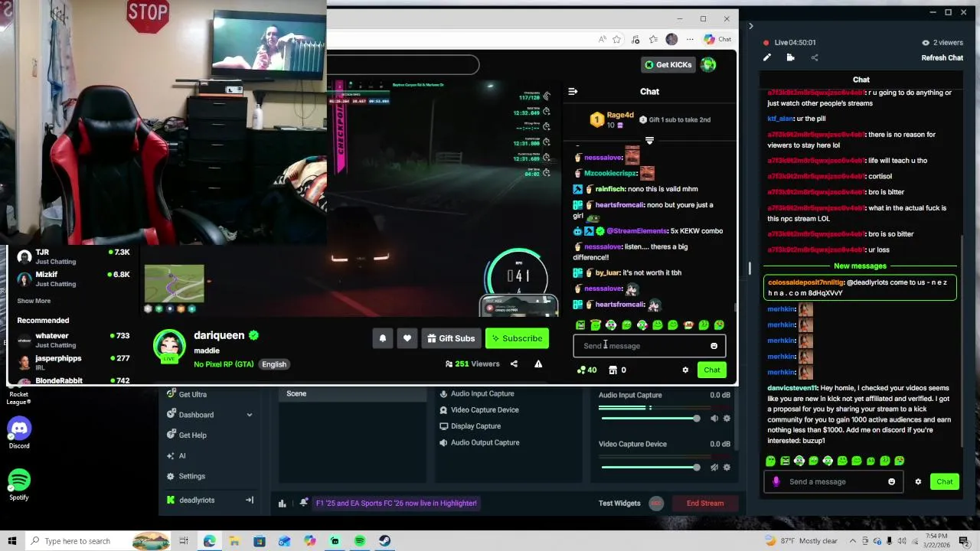980x551 pixels.
Task: Share the dariqueen stream
Action: coord(514,364)
